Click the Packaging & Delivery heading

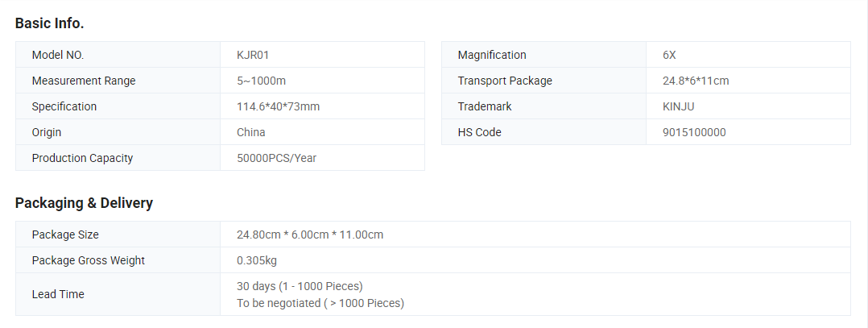[x=84, y=203]
